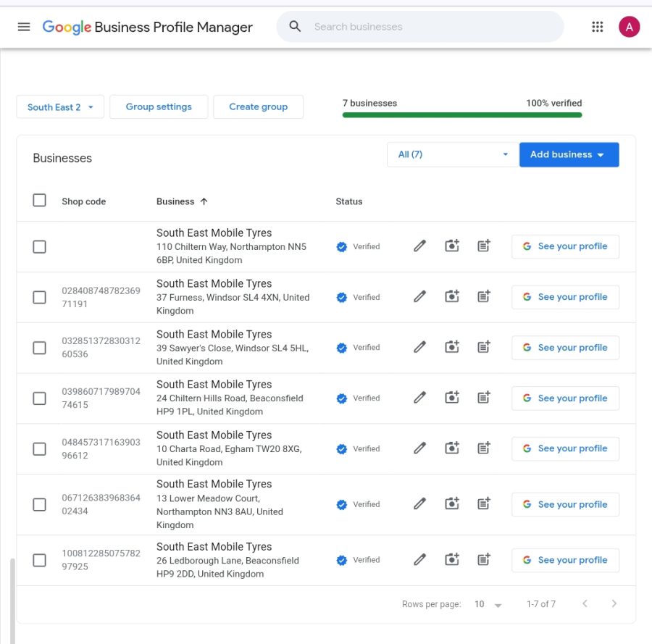This screenshot has height=644, width=652.
Task: Go to the previous page arrow
Action: [585, 603]
